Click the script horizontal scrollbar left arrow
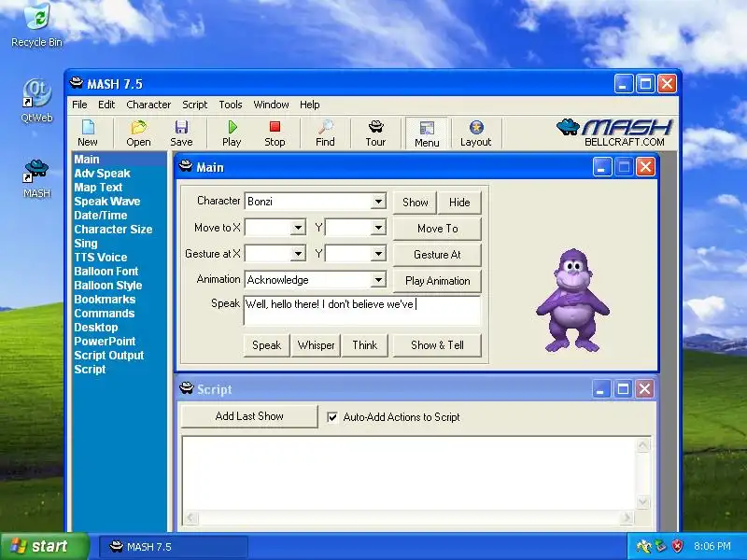This screenshot has height=560, width=747. 191,517
